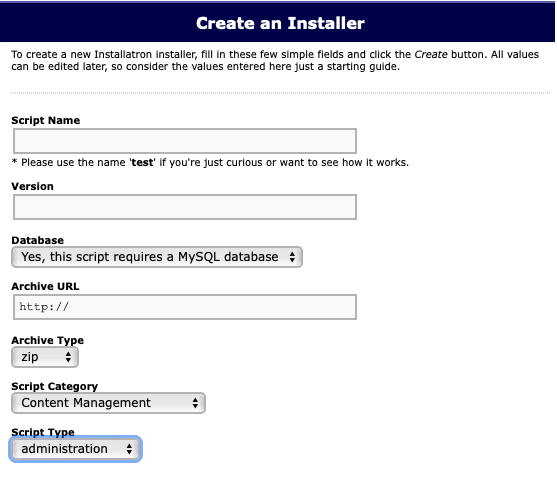Screen dimensions: 557x479
Task: Click the Archive Type label
Action: coord(48,340)
